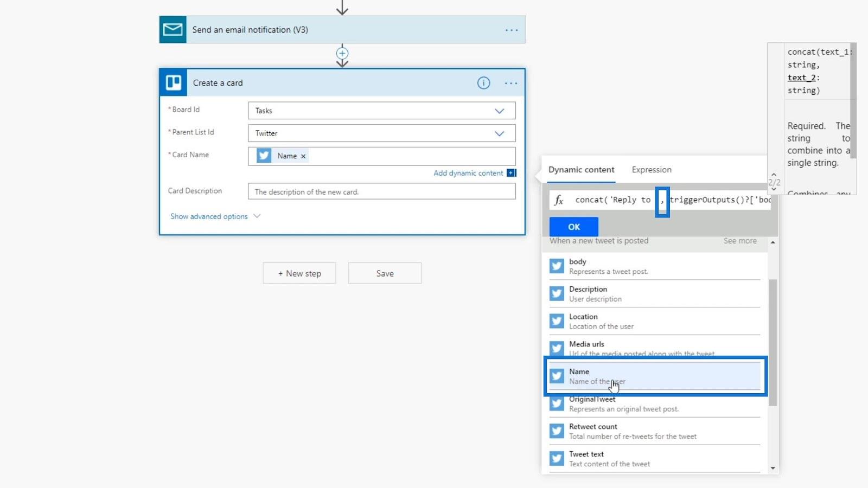Click Twitter icon of Name item

557,376
